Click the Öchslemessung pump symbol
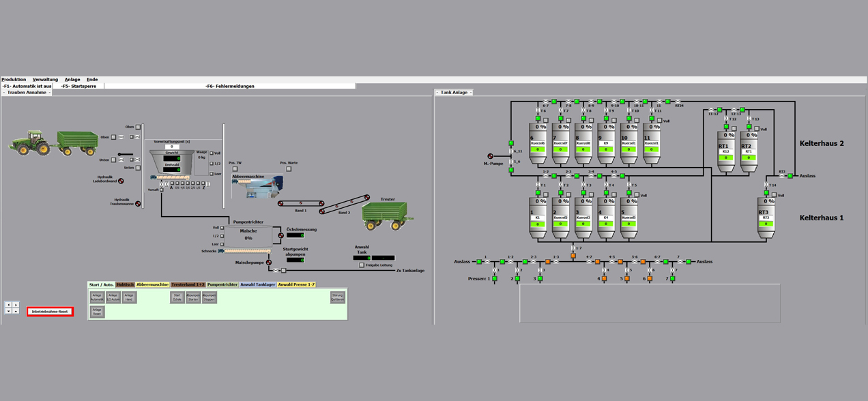This screenshot has width=868, height=401. 280,235
